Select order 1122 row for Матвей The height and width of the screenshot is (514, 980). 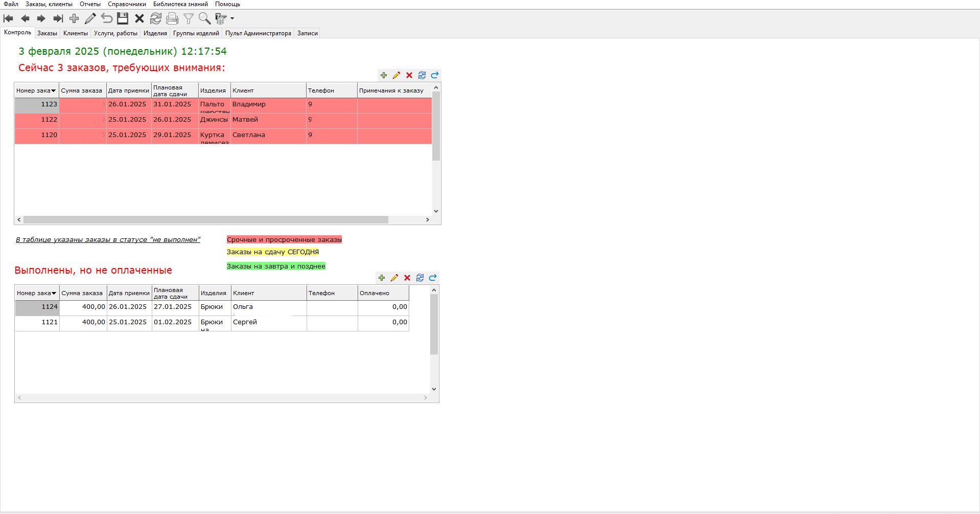point(245,120)
